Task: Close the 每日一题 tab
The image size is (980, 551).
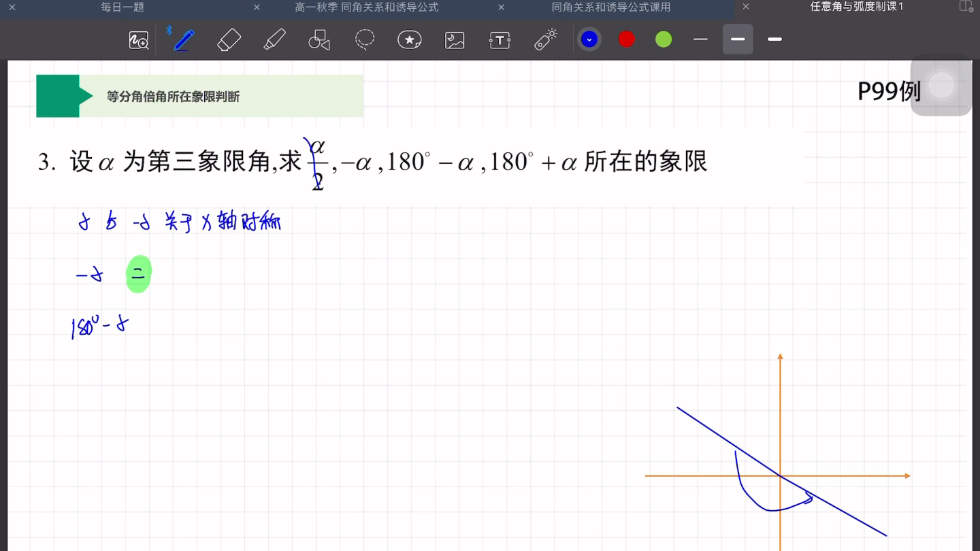Action: pos(12,7)
